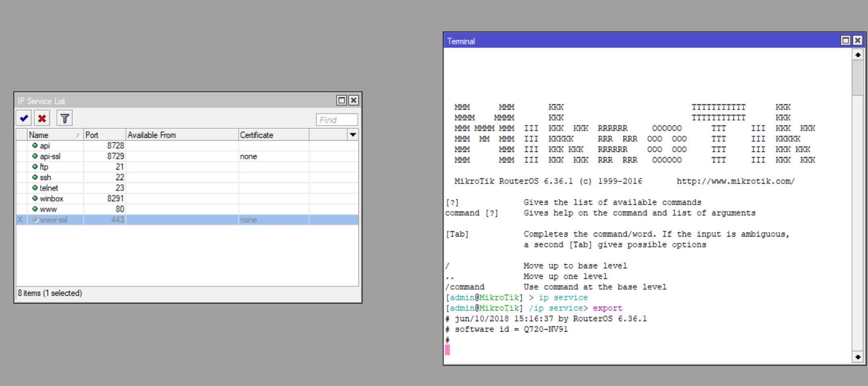
Task: Click the ftp service status icon
Action: [35, 166]
